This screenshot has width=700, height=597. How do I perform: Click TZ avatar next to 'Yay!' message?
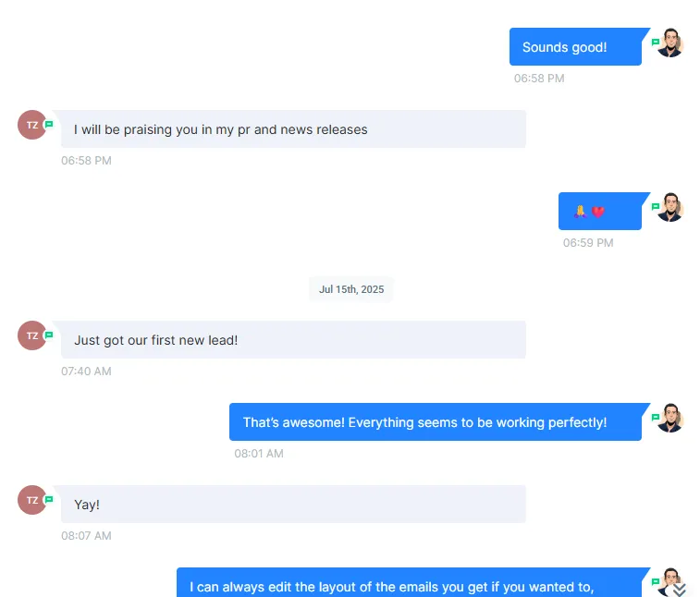pyautogui.click(x=32, y=500)
